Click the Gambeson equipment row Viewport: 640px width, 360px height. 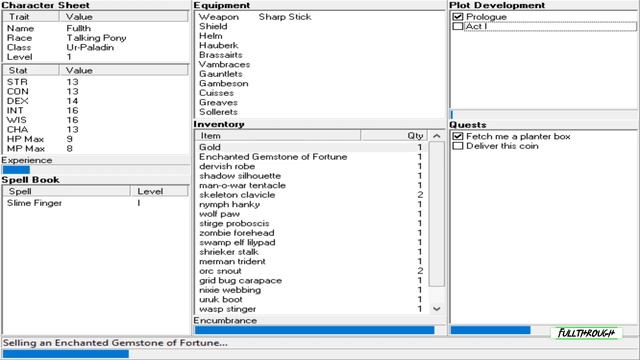pos(320,83)
